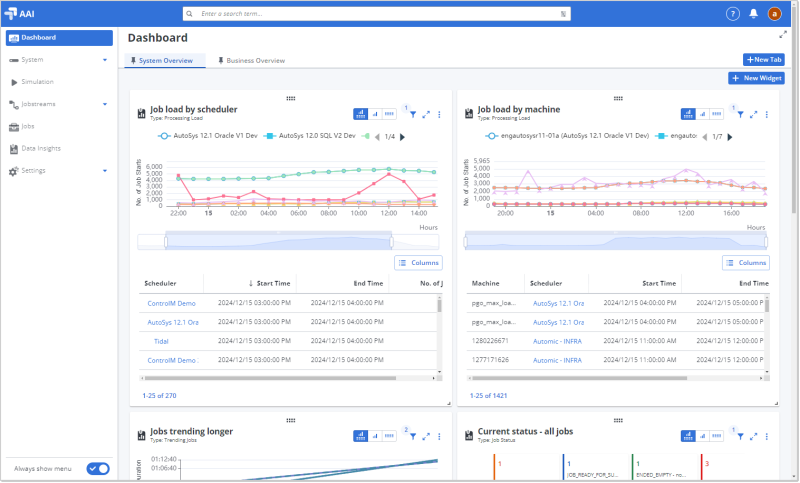Select chart-only view in Job load by machine
This screenshot has width=800, height=483.
click(x=703, y=114)
